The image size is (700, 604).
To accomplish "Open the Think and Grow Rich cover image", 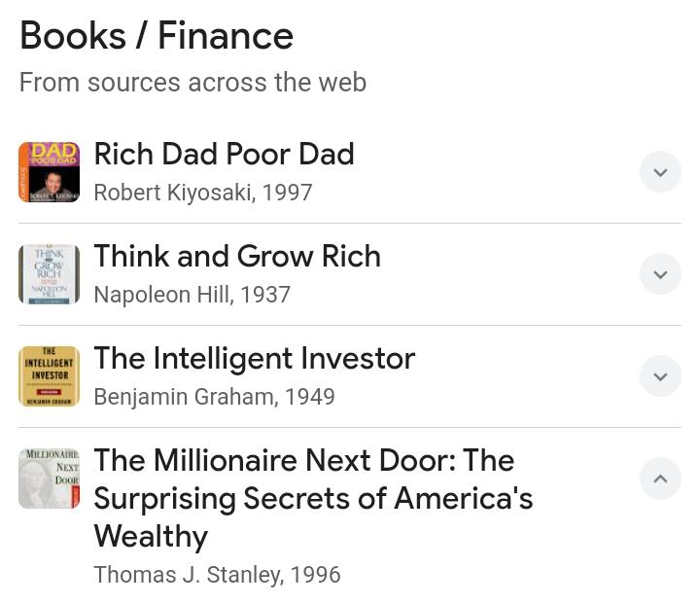I will point(50,274).
